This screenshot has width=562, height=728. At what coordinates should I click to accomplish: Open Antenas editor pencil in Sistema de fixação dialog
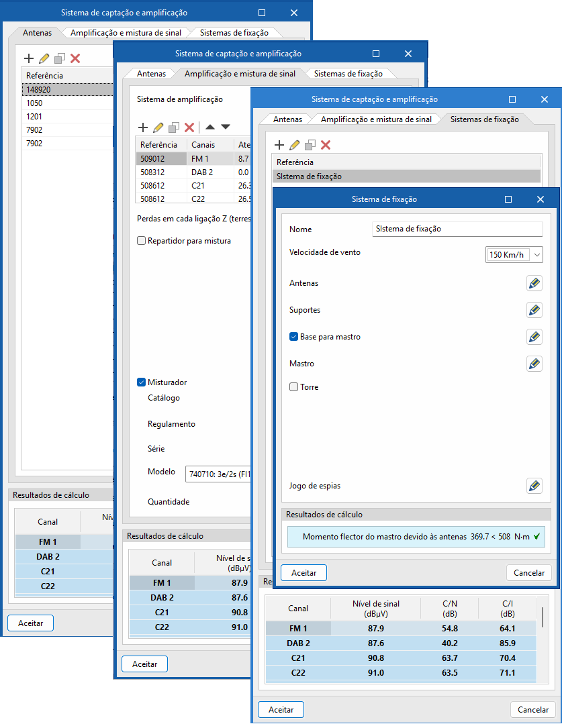coord(534,283)
